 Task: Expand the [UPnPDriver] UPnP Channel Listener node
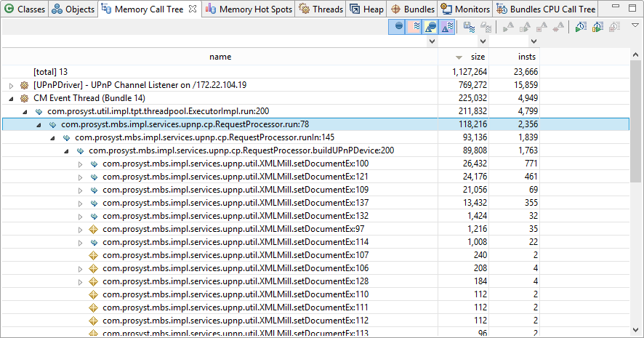pyautogui.click(x=11, y=85)
